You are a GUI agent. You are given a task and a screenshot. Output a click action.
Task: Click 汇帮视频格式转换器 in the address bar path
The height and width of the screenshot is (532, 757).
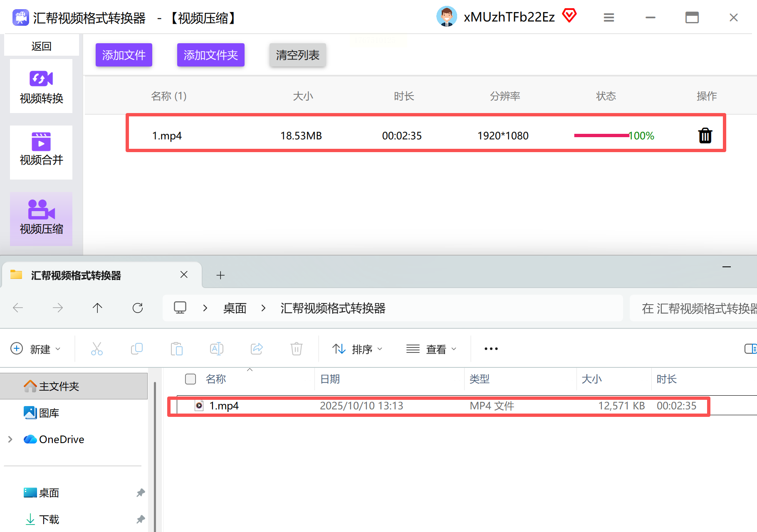pos(333,308)
